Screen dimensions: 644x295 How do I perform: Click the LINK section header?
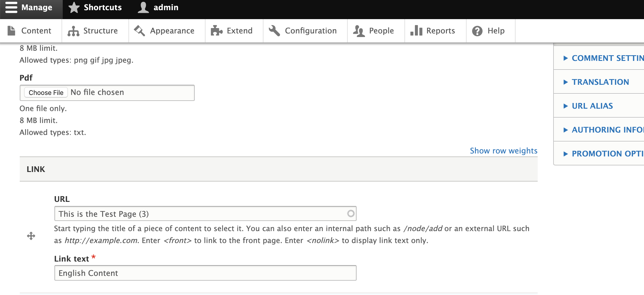click(x=36, y=169)
